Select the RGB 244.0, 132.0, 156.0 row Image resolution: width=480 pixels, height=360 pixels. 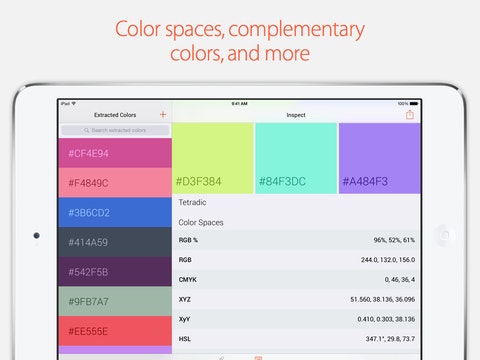pos(296,260)
